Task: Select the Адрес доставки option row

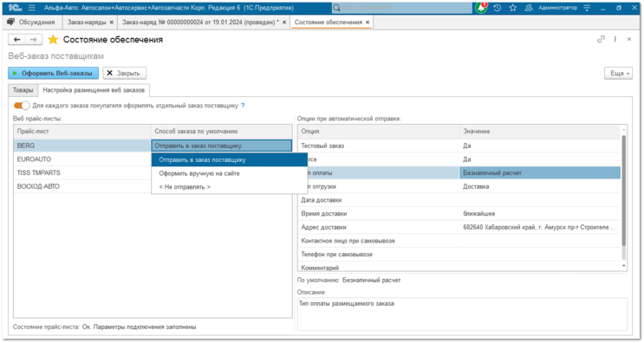Action: point(459,227)
